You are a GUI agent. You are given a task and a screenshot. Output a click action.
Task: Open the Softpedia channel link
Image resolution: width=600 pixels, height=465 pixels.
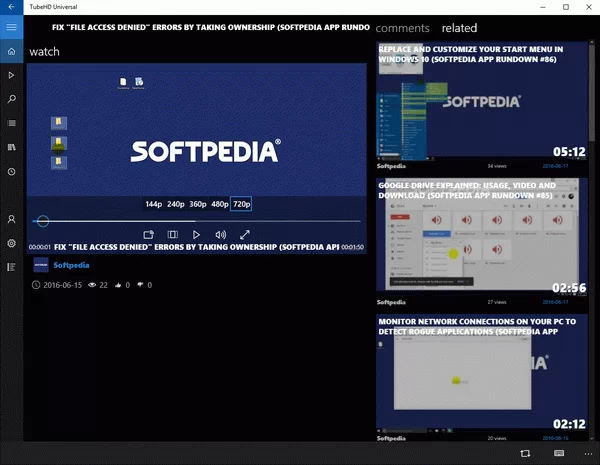[x=71, y=265]
